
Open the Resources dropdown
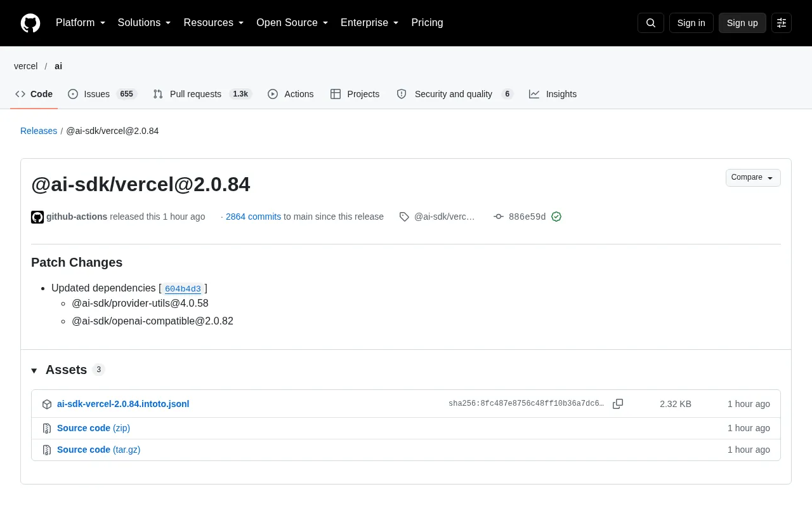pyautogui.click(x=214, y=23)
